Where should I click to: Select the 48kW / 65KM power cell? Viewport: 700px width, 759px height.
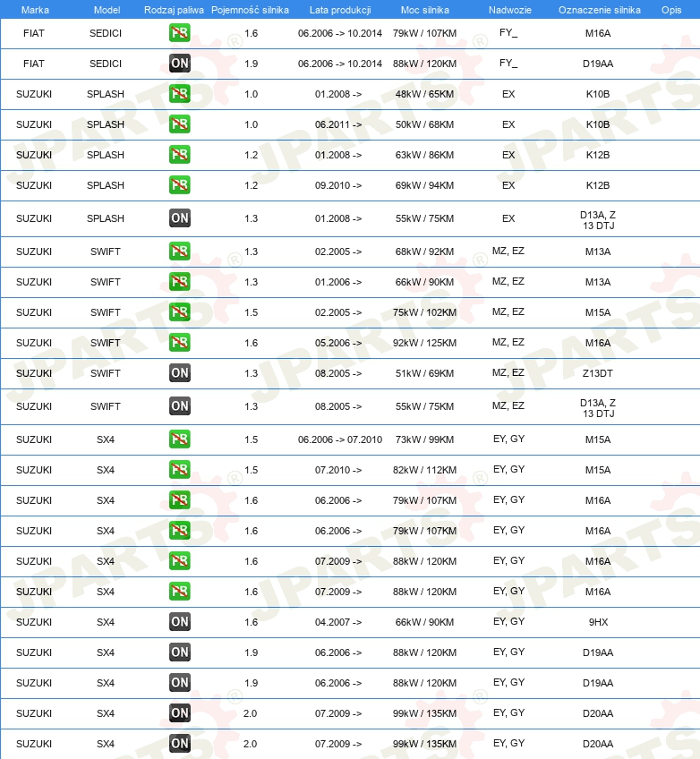(424, 94)
